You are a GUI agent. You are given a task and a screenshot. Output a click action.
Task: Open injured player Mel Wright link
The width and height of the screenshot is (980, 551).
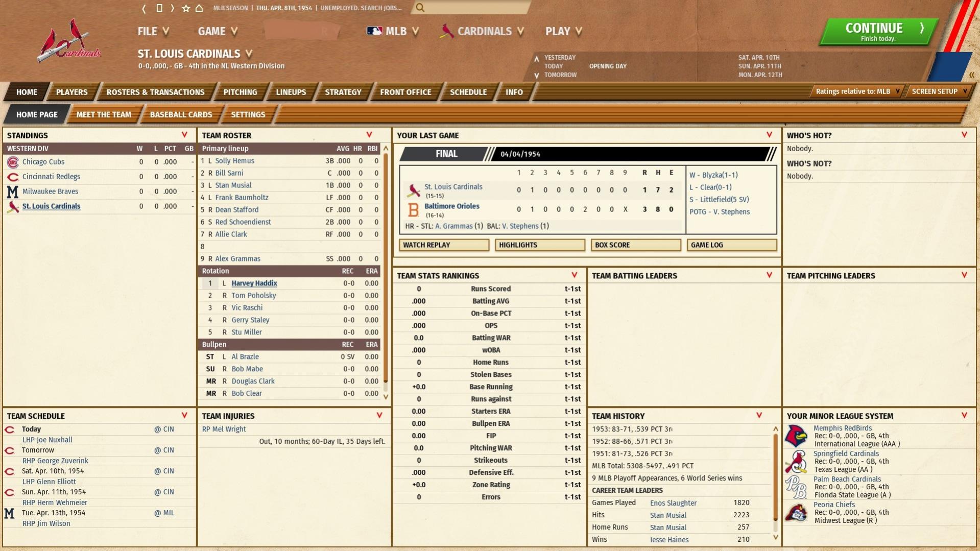point(224,429)
